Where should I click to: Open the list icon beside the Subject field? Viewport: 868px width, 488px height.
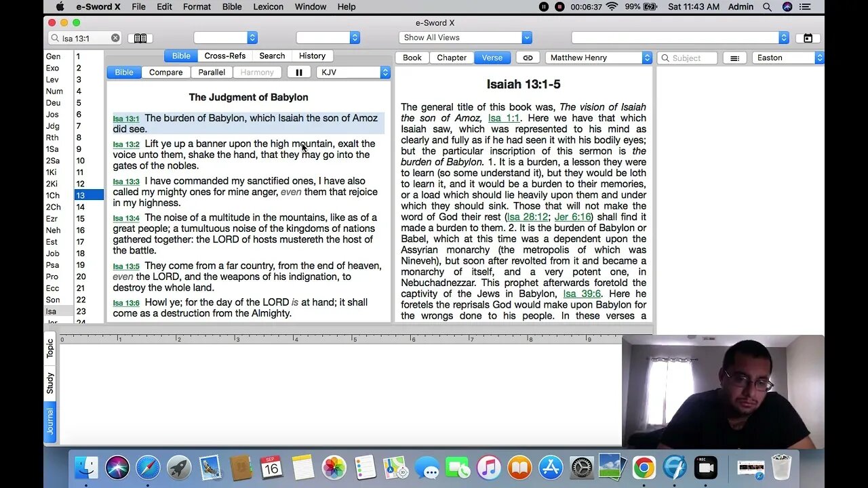click(734, 58)
